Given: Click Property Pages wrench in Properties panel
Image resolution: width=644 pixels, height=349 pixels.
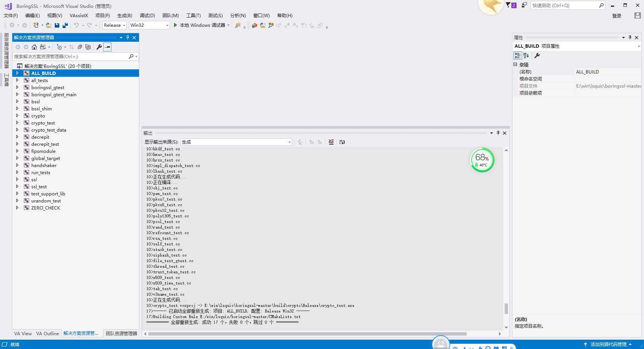Looking at the screenshot, I should click(537, 56).
